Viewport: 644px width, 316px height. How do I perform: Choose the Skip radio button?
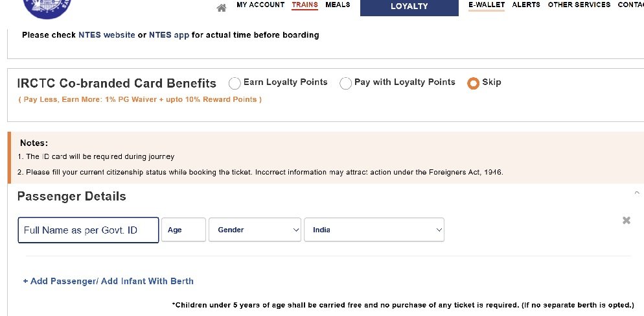click(473, 83)
